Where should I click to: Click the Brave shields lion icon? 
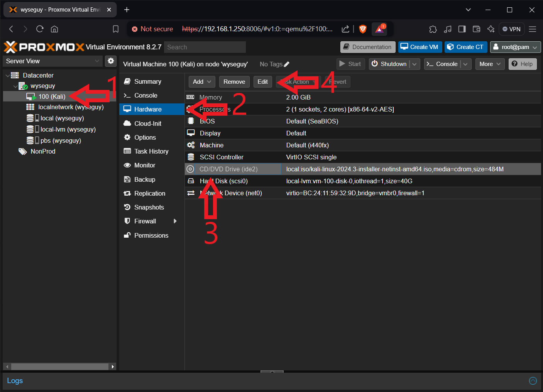pyautogui.click(x=363, y=29)
